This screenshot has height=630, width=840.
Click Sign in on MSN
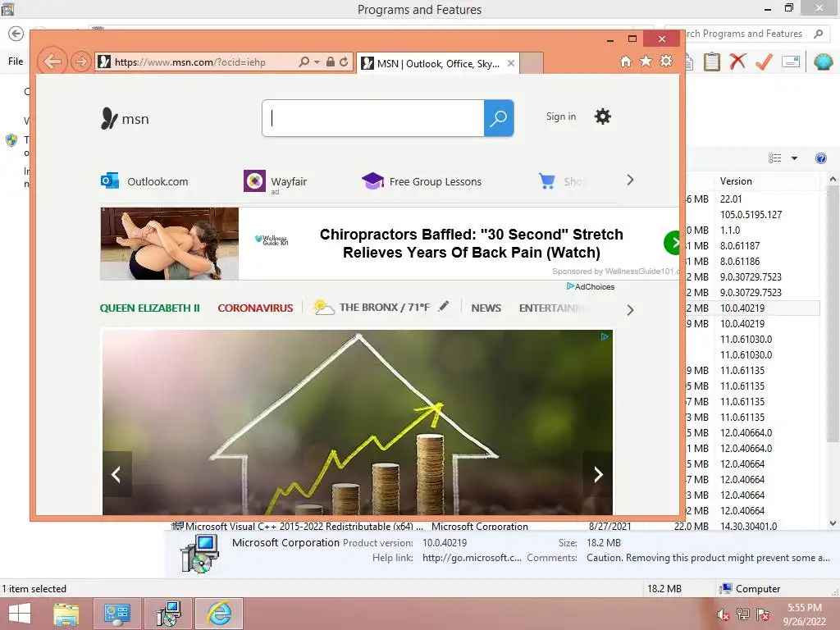pos(561,116)
